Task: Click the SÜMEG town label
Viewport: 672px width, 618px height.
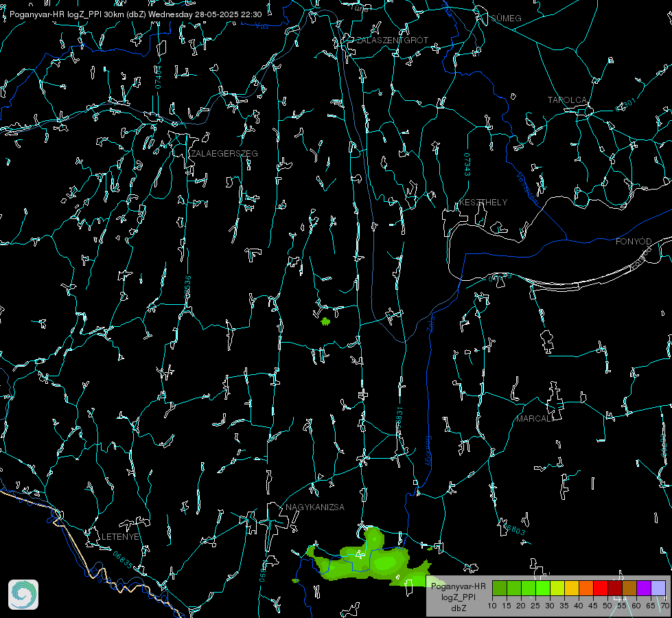Action: coord(506,19)
